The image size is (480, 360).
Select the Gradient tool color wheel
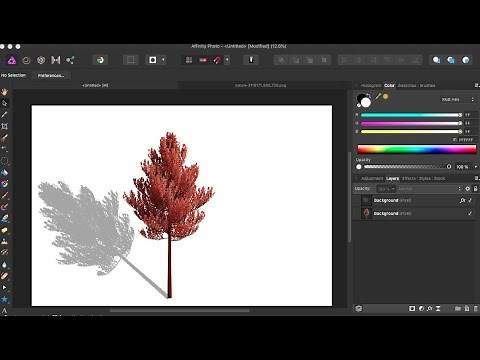[4, 184]
